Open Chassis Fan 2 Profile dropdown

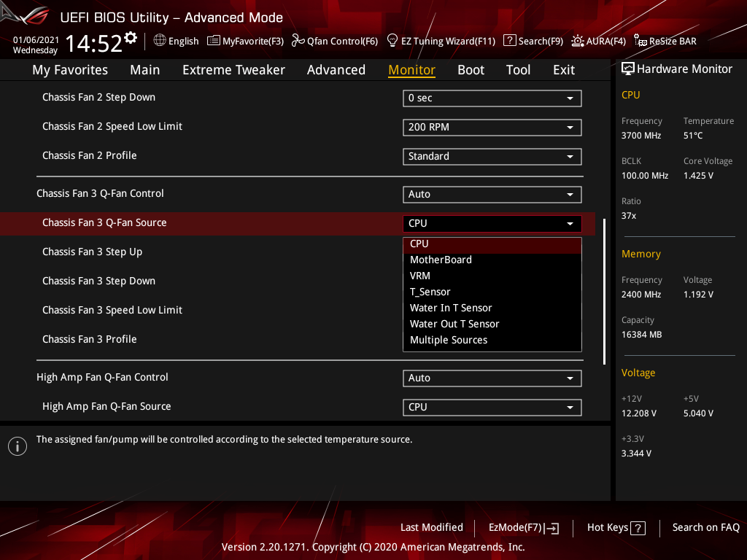tap(492, 156)
